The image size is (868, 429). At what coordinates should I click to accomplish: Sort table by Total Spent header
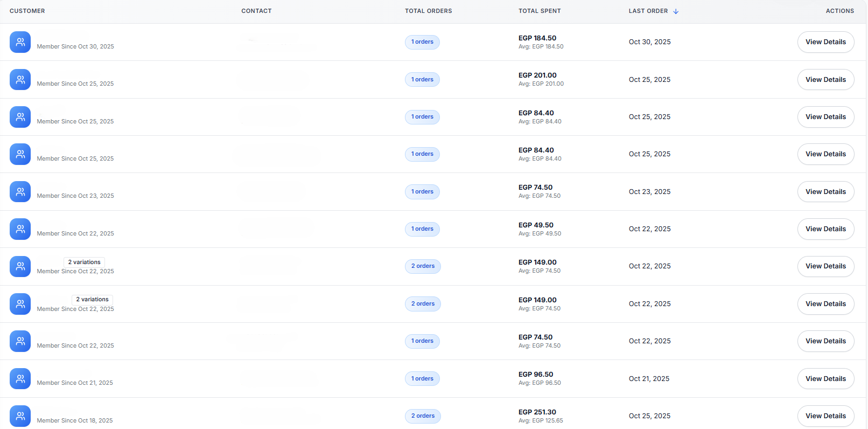pos(540,11)
